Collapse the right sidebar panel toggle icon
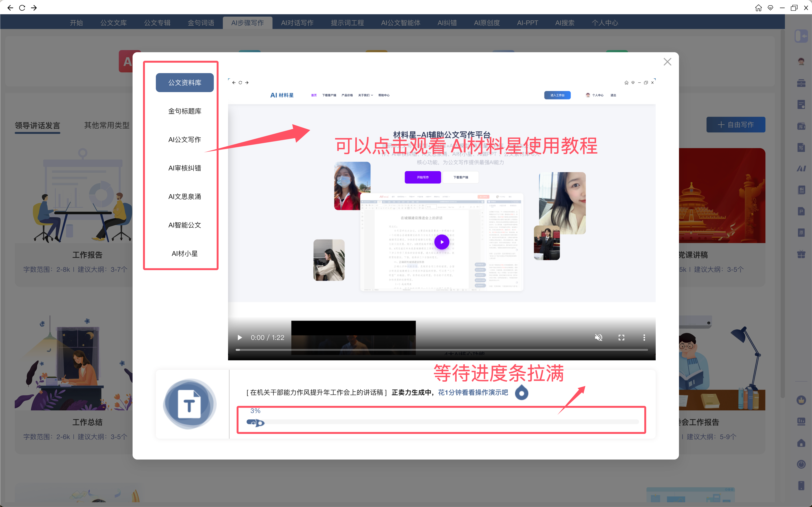812x507 pixels. 801,36
